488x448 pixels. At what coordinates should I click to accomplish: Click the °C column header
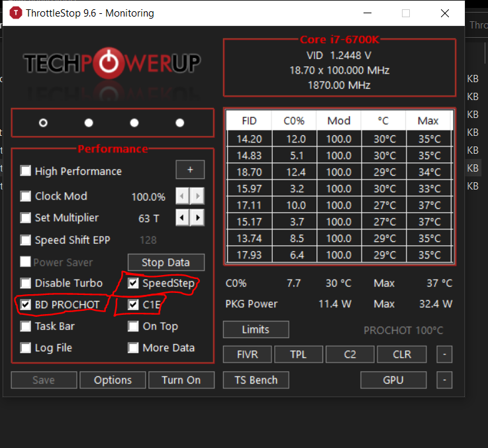pyautogui.click(x=383, y=121)
